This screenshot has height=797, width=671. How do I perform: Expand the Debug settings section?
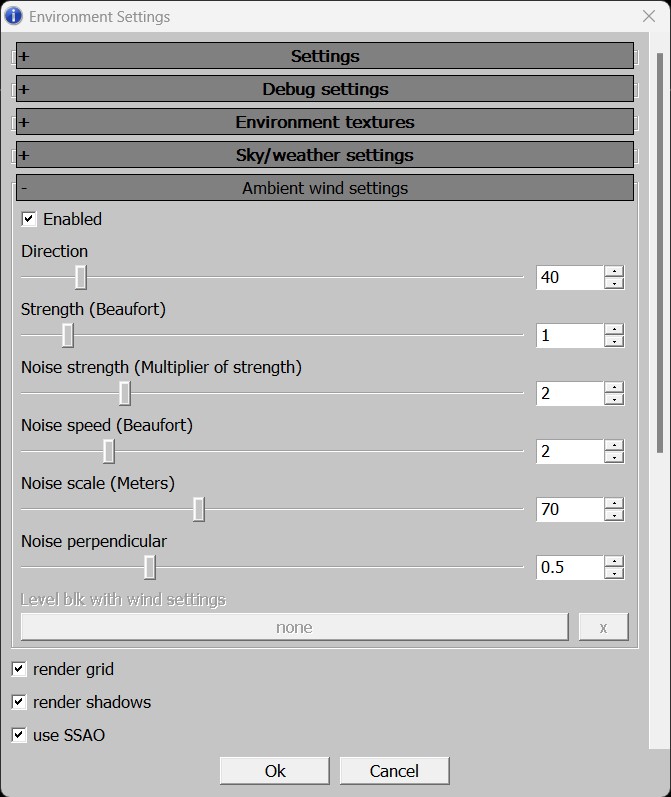pyautogui.click(x=325, y=89)
